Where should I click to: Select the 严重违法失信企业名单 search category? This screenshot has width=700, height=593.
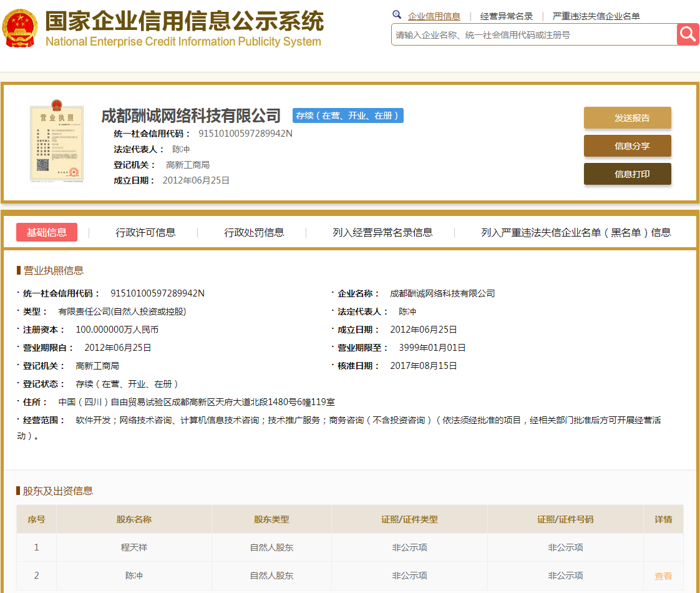[x=596, y=16]
